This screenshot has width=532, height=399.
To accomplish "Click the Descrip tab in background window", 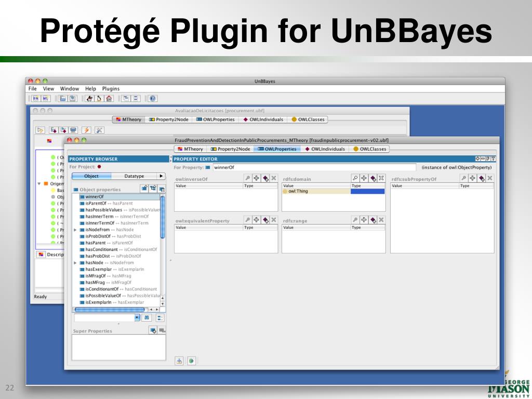I will [x=50, y=255].
